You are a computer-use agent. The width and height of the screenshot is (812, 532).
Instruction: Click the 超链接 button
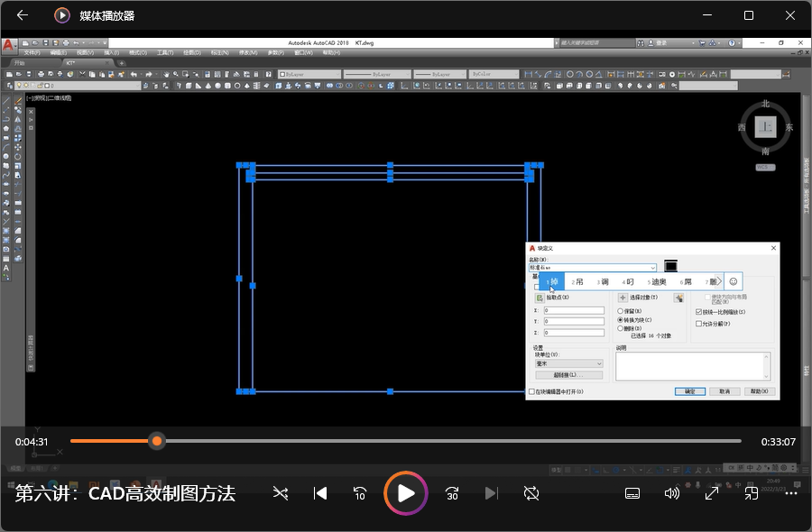click(568, 375)
